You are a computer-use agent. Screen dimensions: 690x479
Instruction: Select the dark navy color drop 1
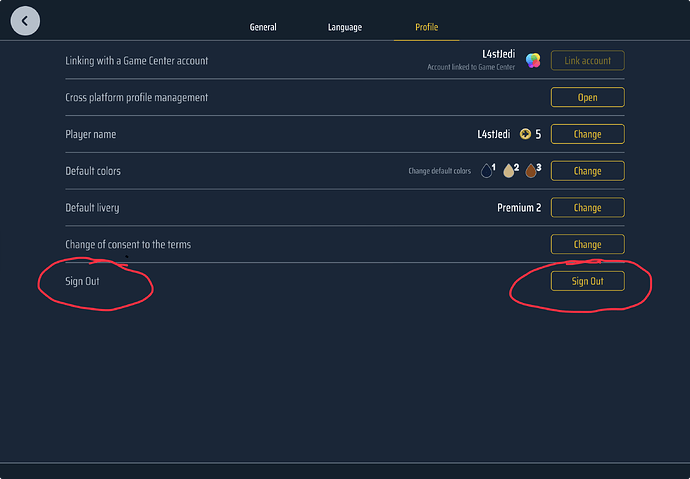tap(487, 171)
